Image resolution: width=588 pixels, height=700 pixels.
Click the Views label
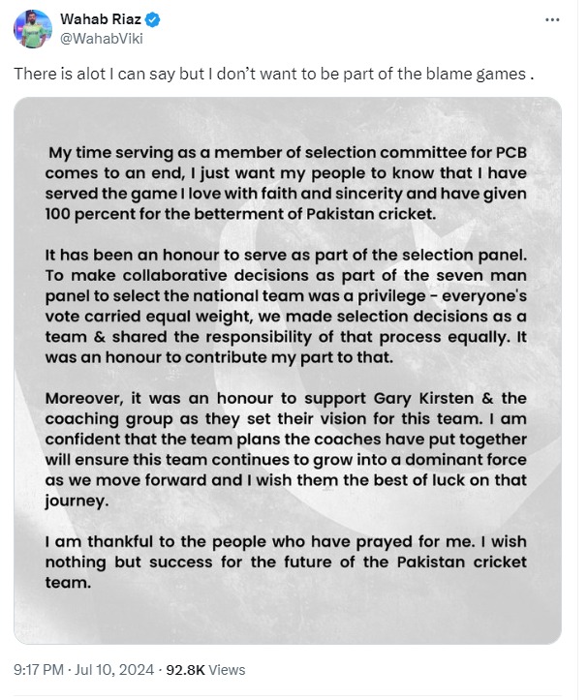[227, 670]
